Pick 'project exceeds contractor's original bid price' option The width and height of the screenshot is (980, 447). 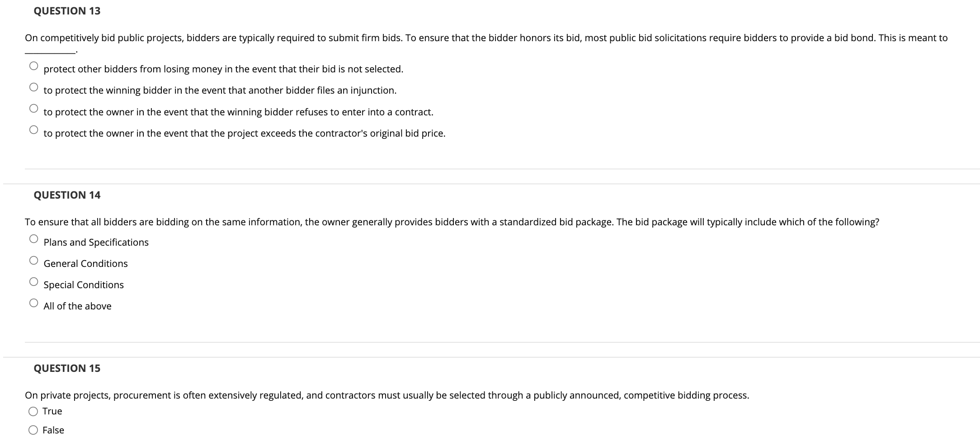pos(33,130)
